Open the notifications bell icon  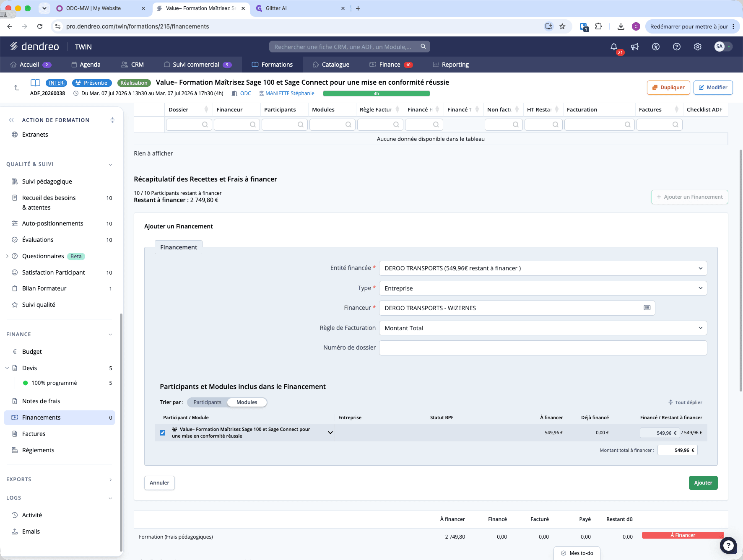[x=614, y=47]
